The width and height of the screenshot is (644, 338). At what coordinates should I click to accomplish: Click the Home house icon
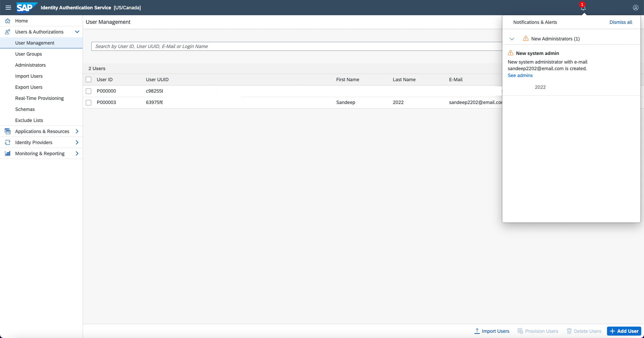[x=8, y=21]
